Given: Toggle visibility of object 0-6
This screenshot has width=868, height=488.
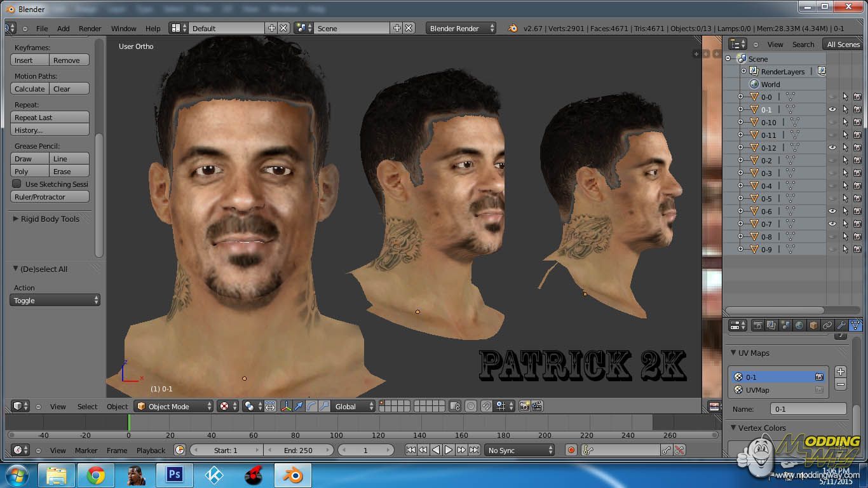Looking at the screenshot, I should click(832, 211).
